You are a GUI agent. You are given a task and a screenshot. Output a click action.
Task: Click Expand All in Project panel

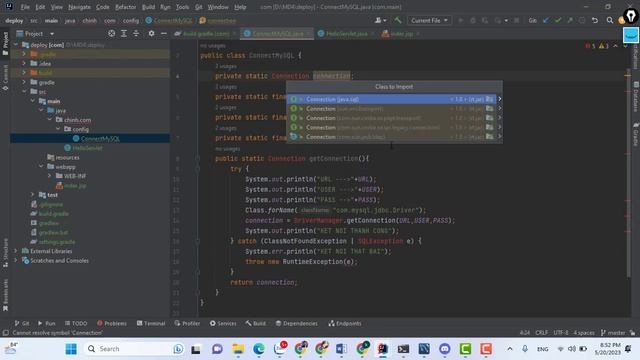pyautogui.click(x=124, y=33)
